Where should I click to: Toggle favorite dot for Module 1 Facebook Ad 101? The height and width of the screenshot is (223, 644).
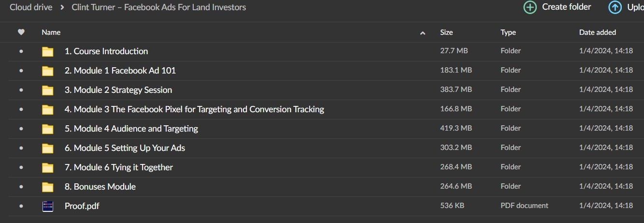pos(21,71)
